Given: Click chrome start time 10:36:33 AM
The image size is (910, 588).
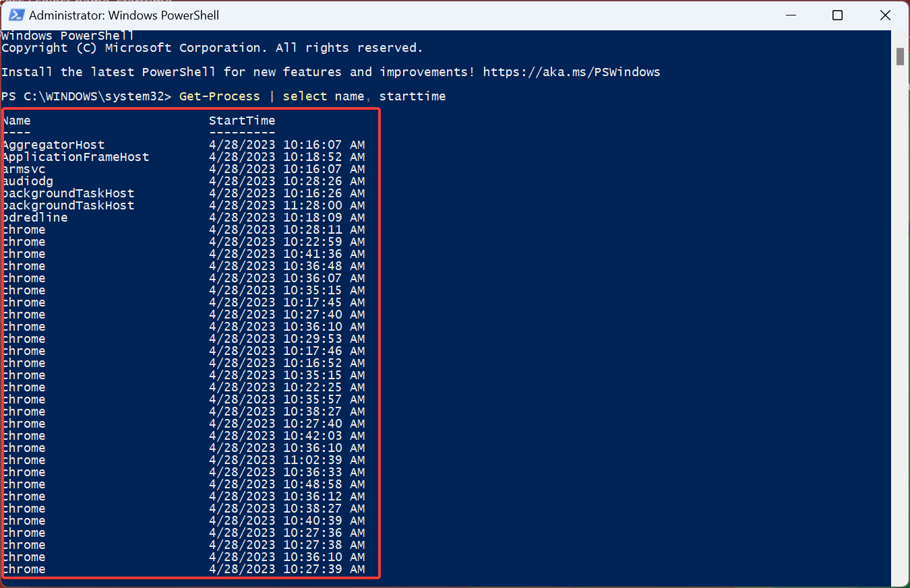Looking at the screenshot, I should click(287, 472).
